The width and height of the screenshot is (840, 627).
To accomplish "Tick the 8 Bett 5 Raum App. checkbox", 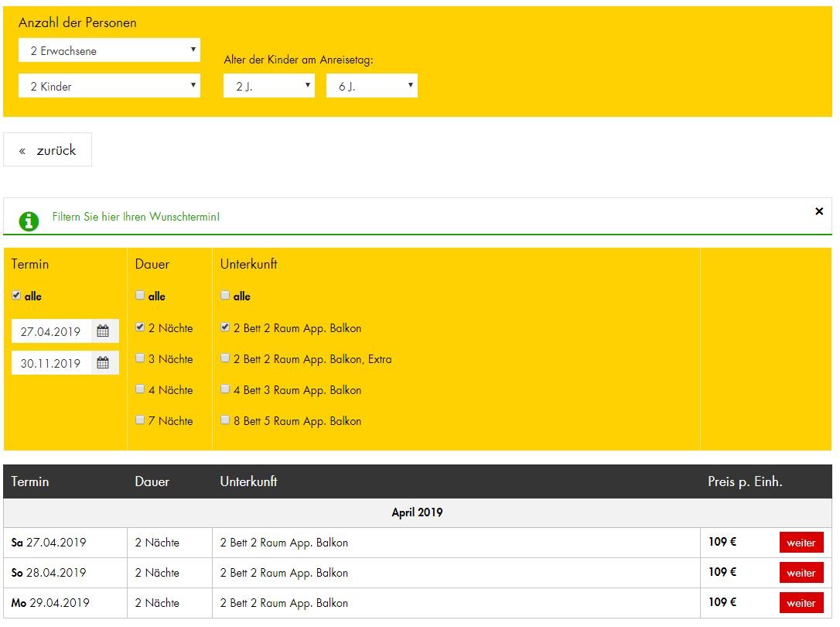I will (225, 420).
